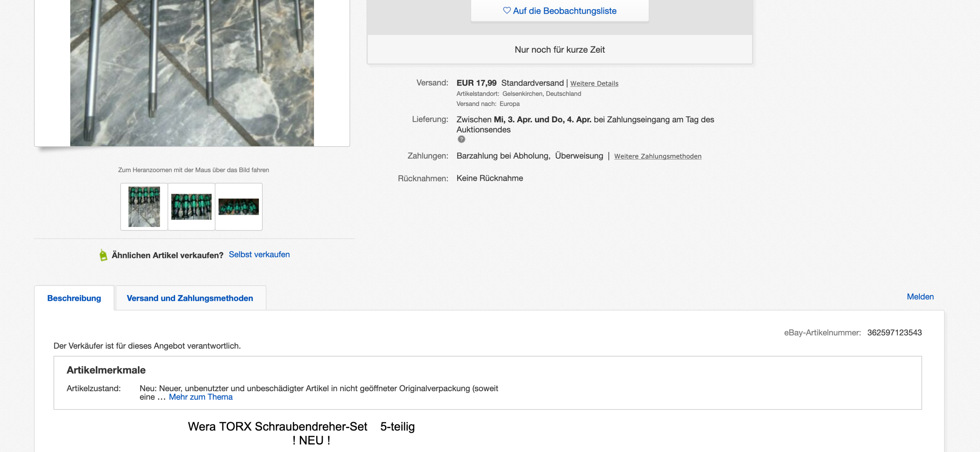Expand Mehr zum Thema condition details
Image resolution: width=980 pixels, height=452 pixels.
pyautogui.click(x=201, y=397)
